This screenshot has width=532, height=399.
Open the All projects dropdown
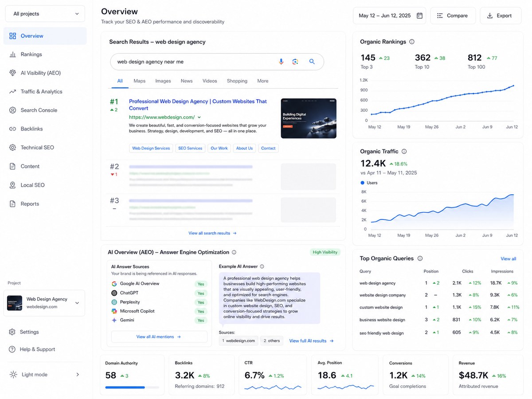tap(45, 14)
